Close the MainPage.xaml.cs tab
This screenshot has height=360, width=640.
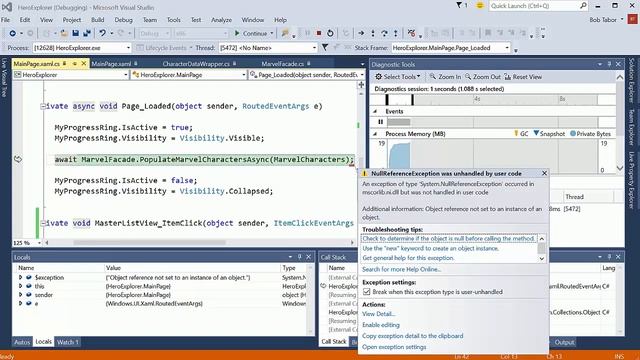84,64
